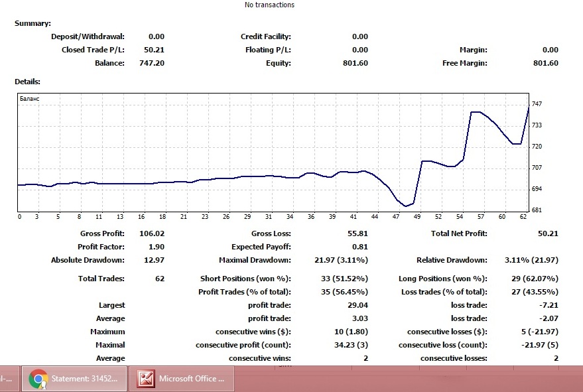Click the Credit Facility label
The width and height of the screenshot is (583, 392).
(266, 37)
